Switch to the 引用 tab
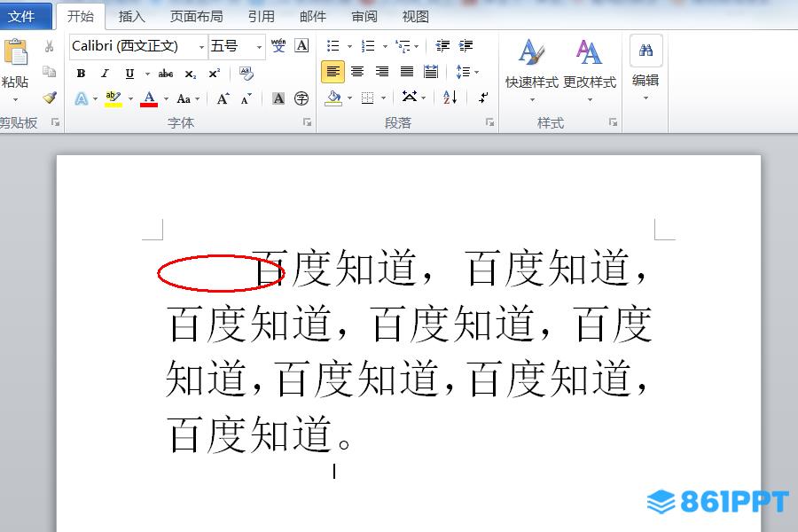Screen dimensions: 798x532 (x=261, y=17)
